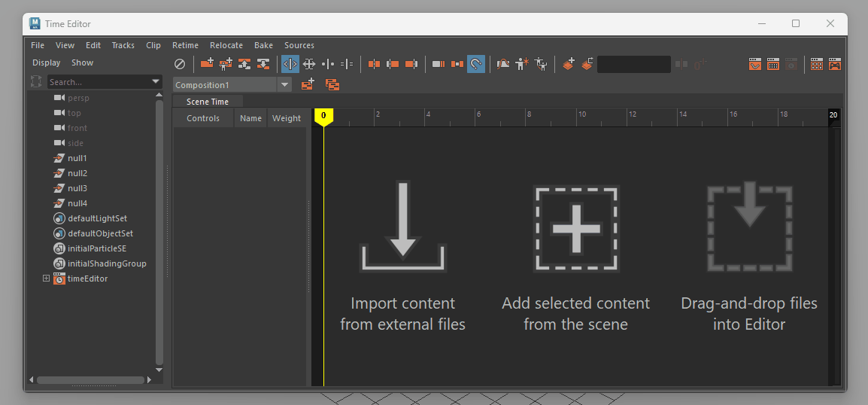Click the four-way arrows move icon

(x=308, y=65)
